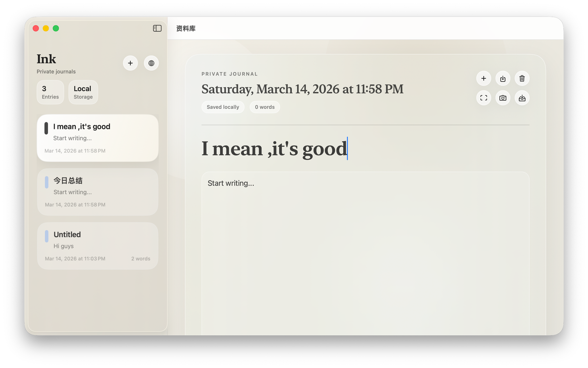Viewport: 588px width, 368px height.
Task: Click the 'Hi guys' preview text
Action: [64, 246]
